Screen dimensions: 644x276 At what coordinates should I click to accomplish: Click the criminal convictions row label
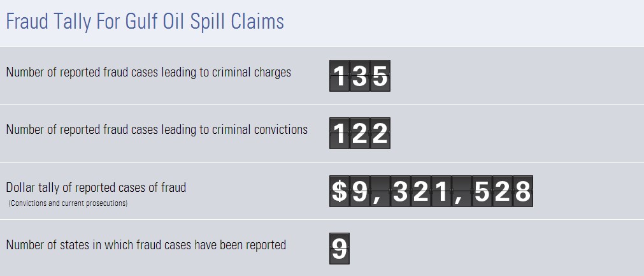coord(157,130)
